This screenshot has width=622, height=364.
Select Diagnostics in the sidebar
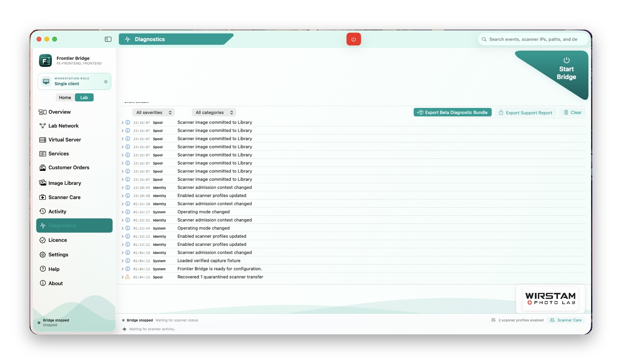coord(74,225)
